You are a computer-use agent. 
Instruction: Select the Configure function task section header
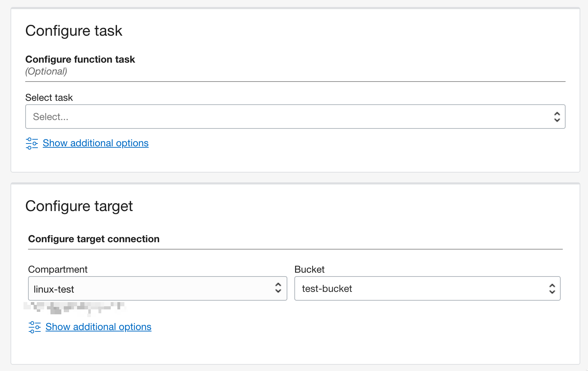click(80, 59)
